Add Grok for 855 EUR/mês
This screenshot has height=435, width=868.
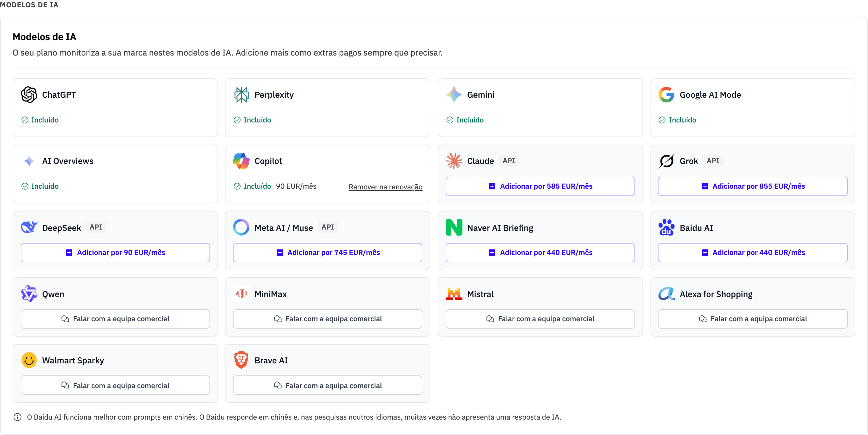point(753,186)
